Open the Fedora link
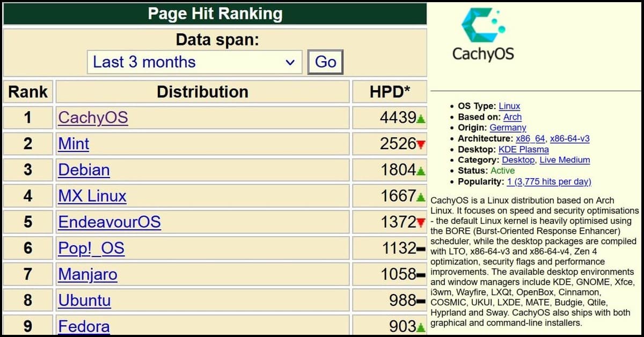The height and width of the screenshot is (337, 644). click(84, 326)
